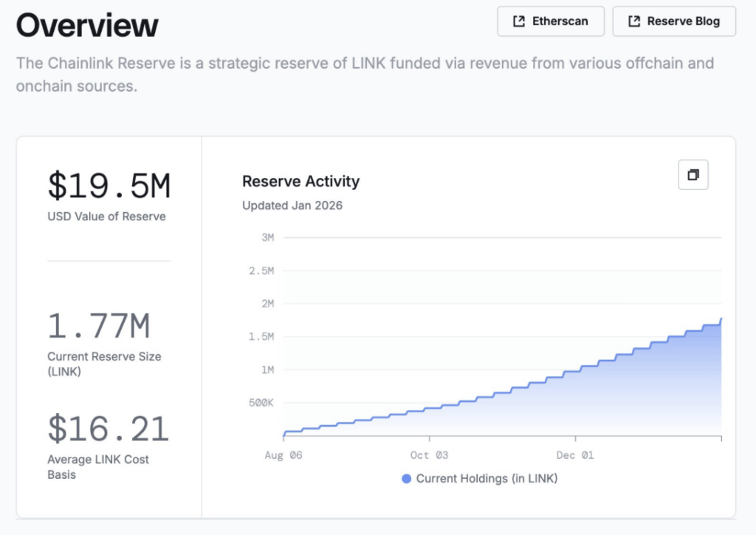
Task: Click the 500K y-axis label
Action: click(260, 403)
